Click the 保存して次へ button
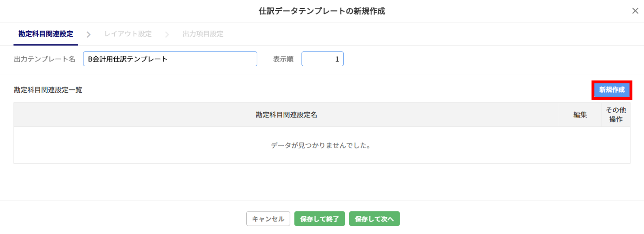This screenshot has height=234, width=644. tap(374, 219)
